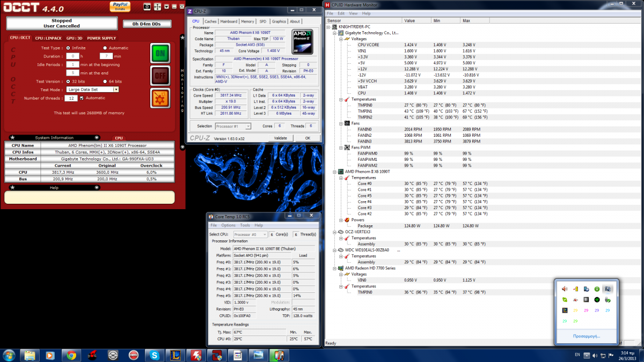The height and width of the screenshot is (362, 644).
Task: Click the magenta 29 Core Temp tray icon
Action: tap(586, 310)
